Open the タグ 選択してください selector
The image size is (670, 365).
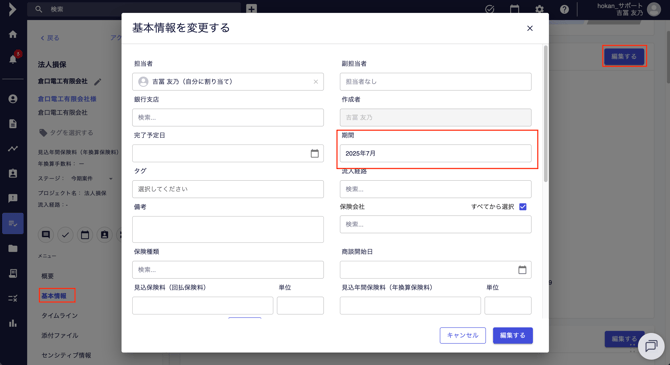click(x=228, y=189)
